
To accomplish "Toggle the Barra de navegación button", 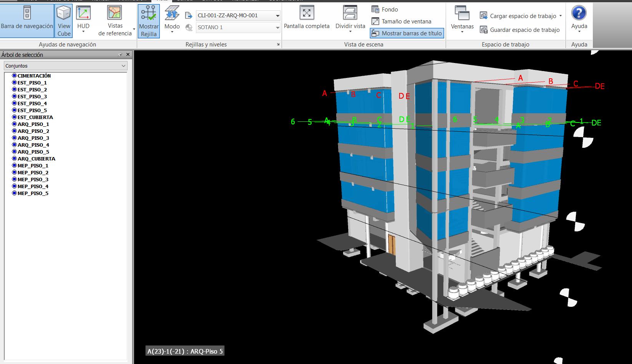I will (x=27, y=21).
